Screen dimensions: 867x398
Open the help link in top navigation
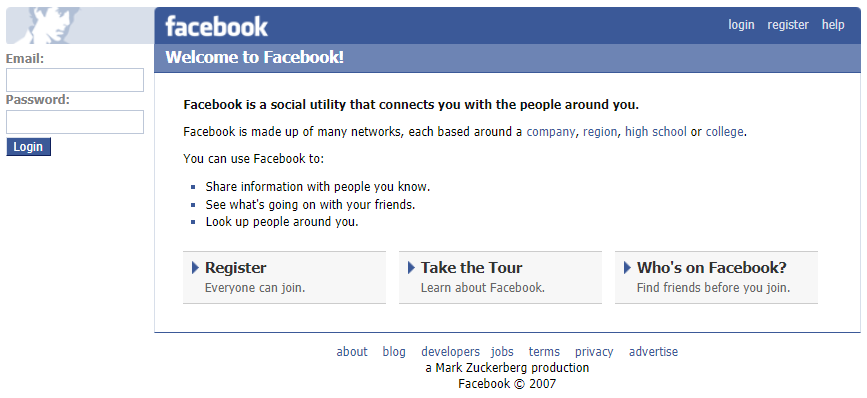click(x=833, y=25)
